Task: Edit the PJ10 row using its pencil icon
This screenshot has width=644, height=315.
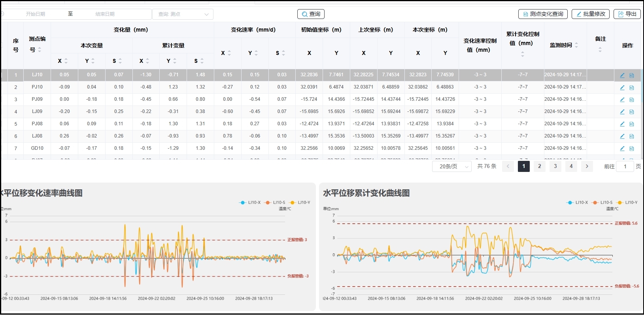Action: 622,87
